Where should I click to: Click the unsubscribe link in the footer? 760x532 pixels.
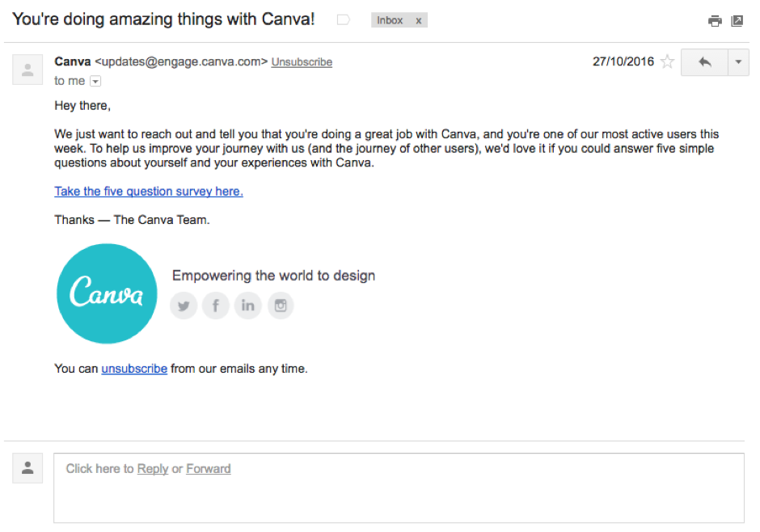point(134,369)
